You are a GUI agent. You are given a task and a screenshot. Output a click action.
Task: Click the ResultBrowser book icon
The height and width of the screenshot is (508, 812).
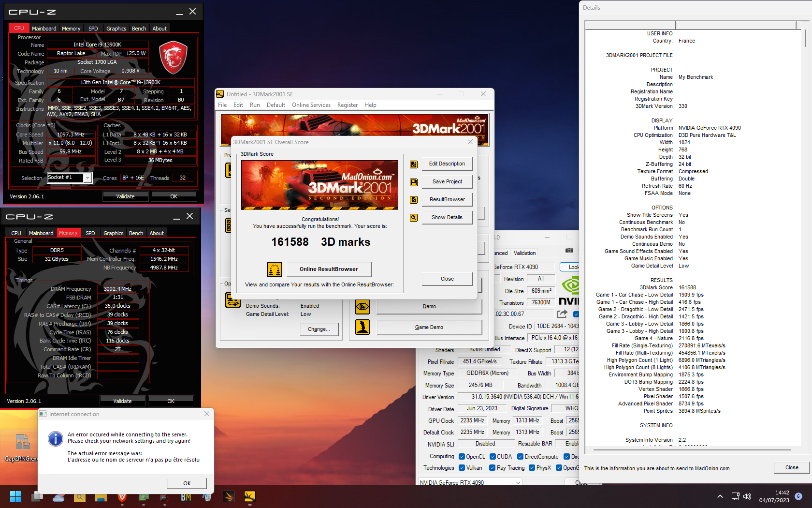pyautogui.click(x=414, y=200)
